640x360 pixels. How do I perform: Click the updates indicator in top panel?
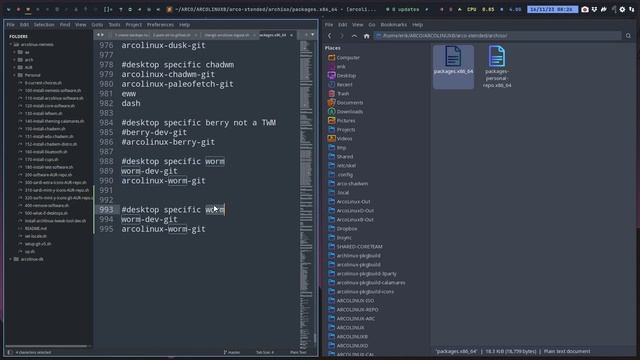click(x=403, y=9)
